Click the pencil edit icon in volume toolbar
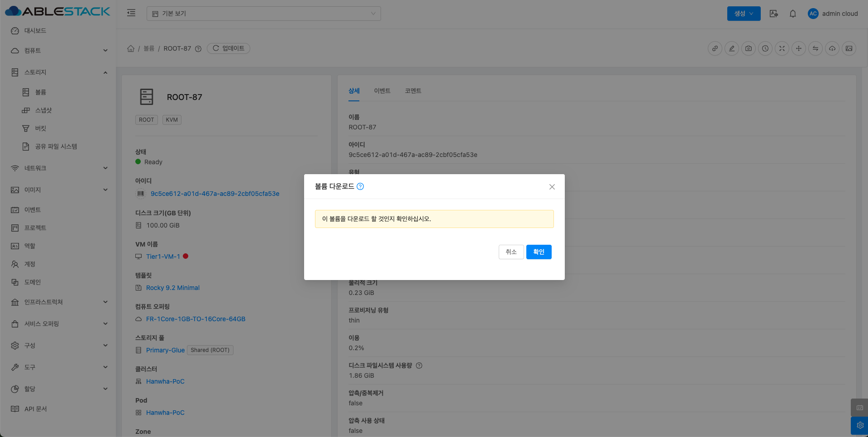 732,48
